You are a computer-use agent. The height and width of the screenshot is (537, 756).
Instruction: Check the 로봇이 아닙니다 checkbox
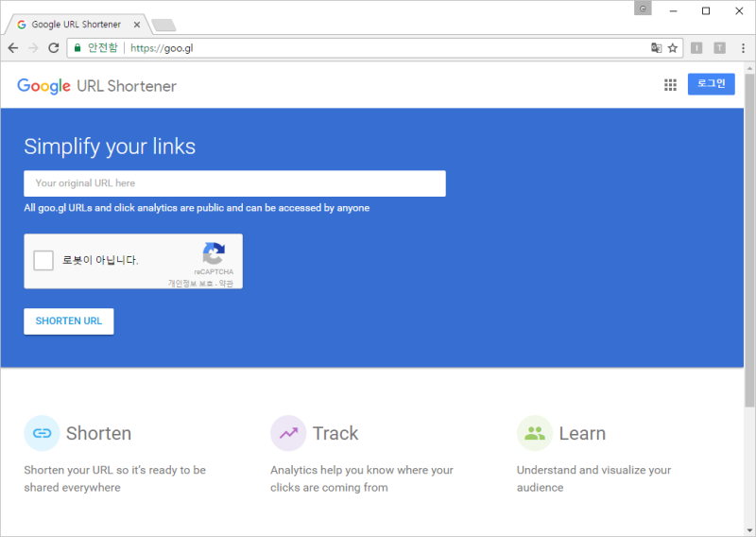(x=43, y=261)
